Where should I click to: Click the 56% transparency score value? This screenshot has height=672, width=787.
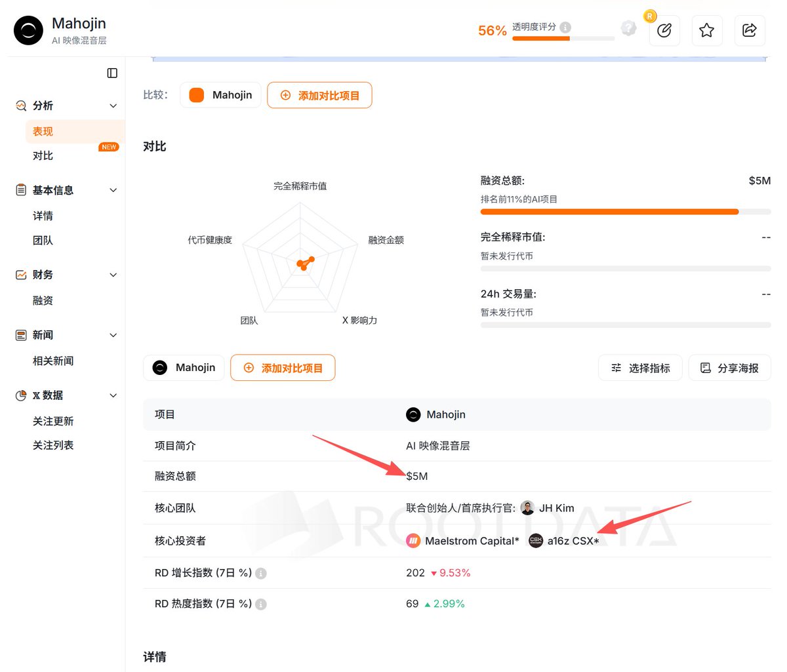click(493, 31)
